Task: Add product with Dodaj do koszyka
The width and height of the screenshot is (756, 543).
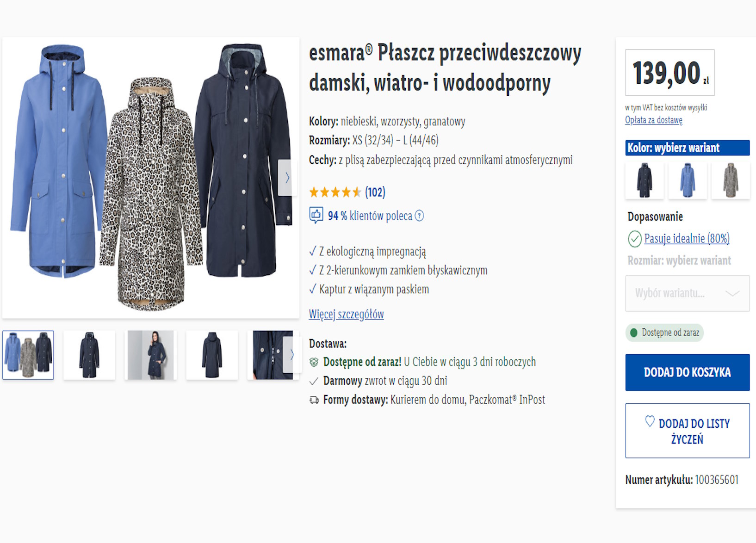Action: pyautogui.click(x=687, y=372)
